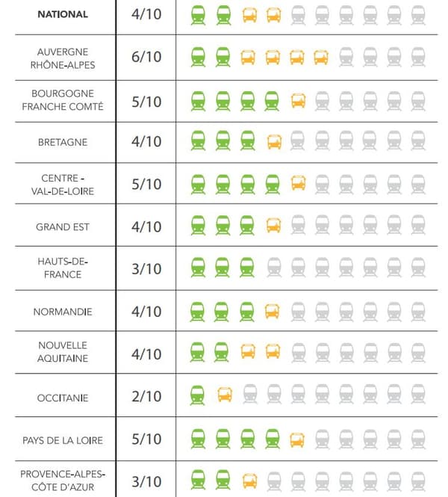Click the first green train in NATIONAL row
This screenshot has width=448, height=497.
(198, 15)
